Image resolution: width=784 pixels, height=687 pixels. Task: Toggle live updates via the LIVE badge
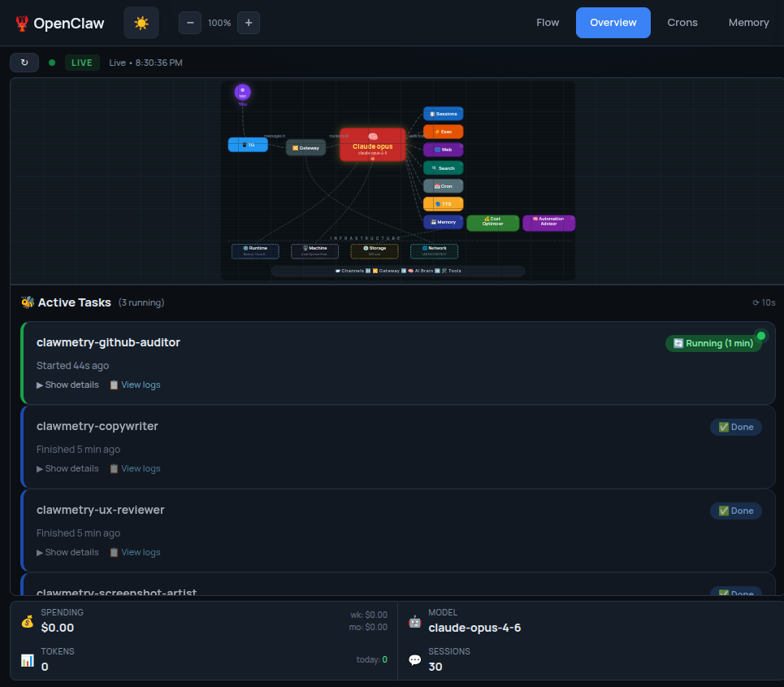81,62
